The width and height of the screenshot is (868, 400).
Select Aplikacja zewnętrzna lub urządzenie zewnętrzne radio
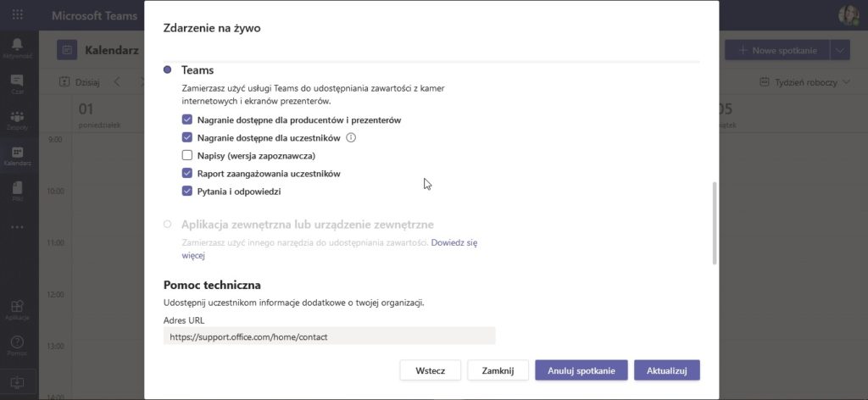coord(167,224)
